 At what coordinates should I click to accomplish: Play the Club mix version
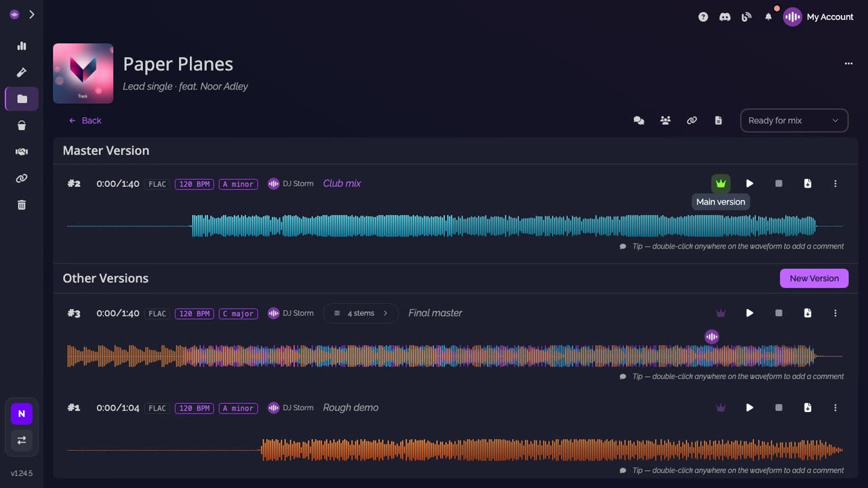point(749,184)
